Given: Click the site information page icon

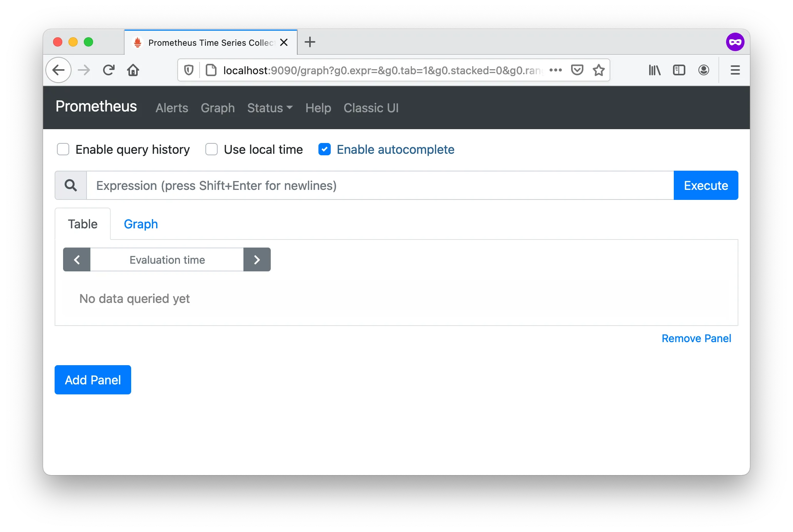Looking at the screenshot, I should (x=211, y=70).
